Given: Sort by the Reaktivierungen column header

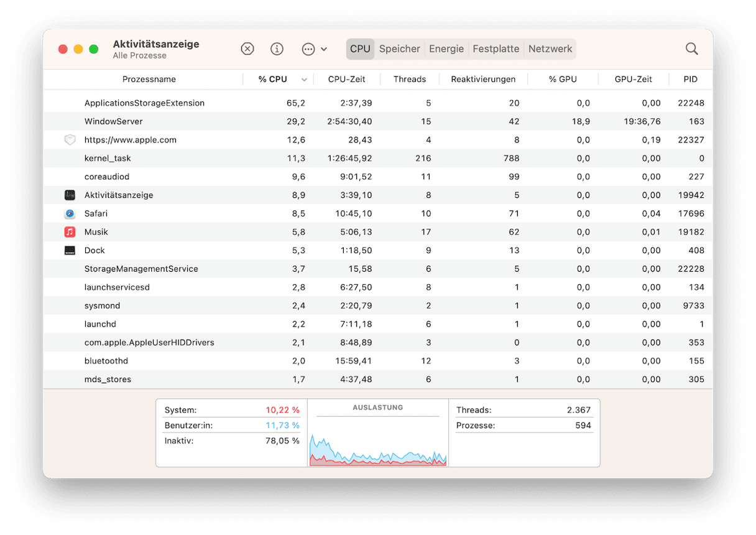Looking at the screenshot, I should coord(483,79).
